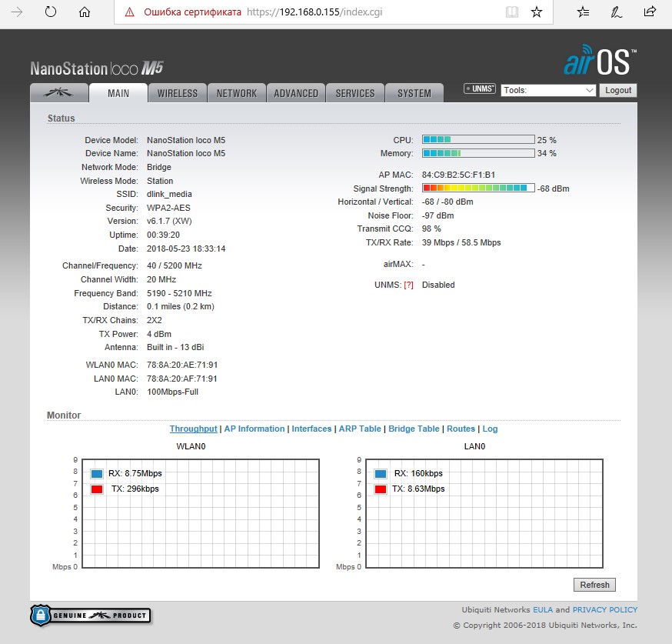Open the AP Information link
This screenshot has height=644, width=672.
(254, 429)
